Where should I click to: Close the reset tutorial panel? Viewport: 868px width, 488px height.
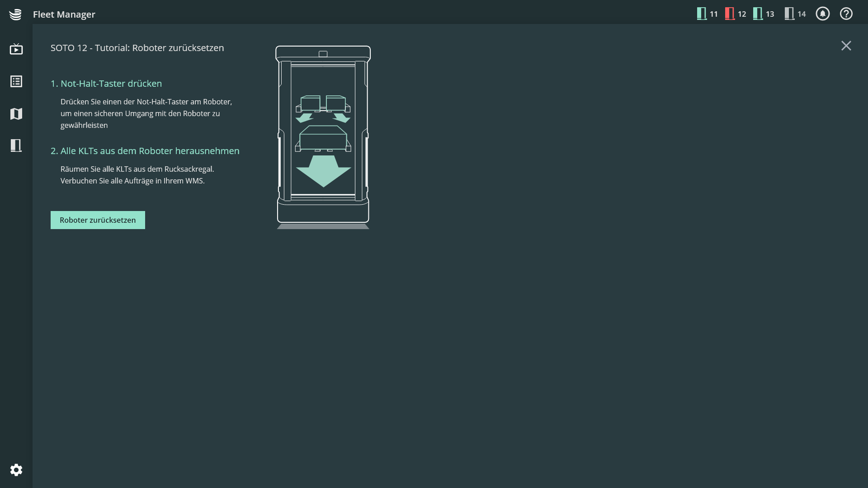(846, 46)
